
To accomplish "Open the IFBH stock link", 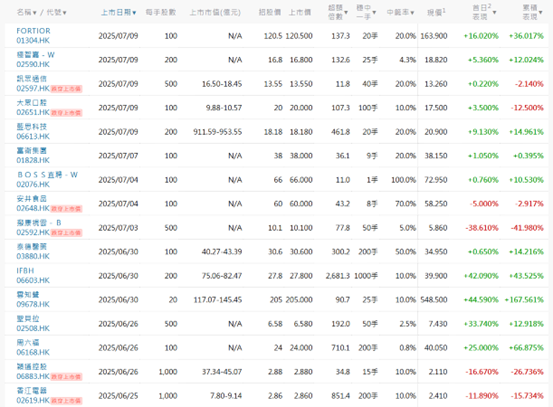I will point(25,271).
